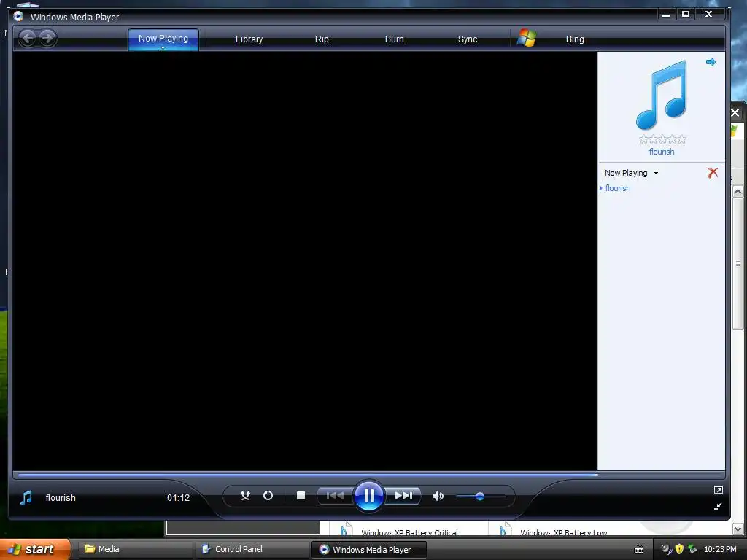The width and height of the screenshot is (747, 560).
Task: Open the Start menu
Action: pos(35,549)
